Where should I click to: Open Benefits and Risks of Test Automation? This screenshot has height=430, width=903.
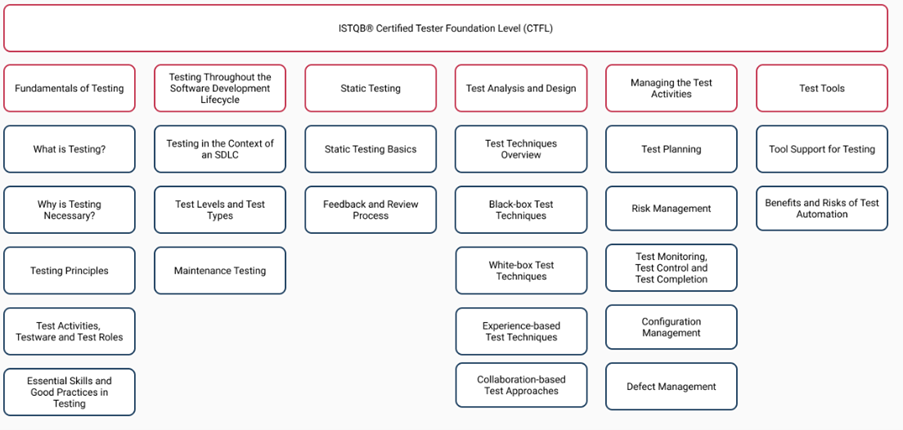pyautogui.click(x=821, y=208)
